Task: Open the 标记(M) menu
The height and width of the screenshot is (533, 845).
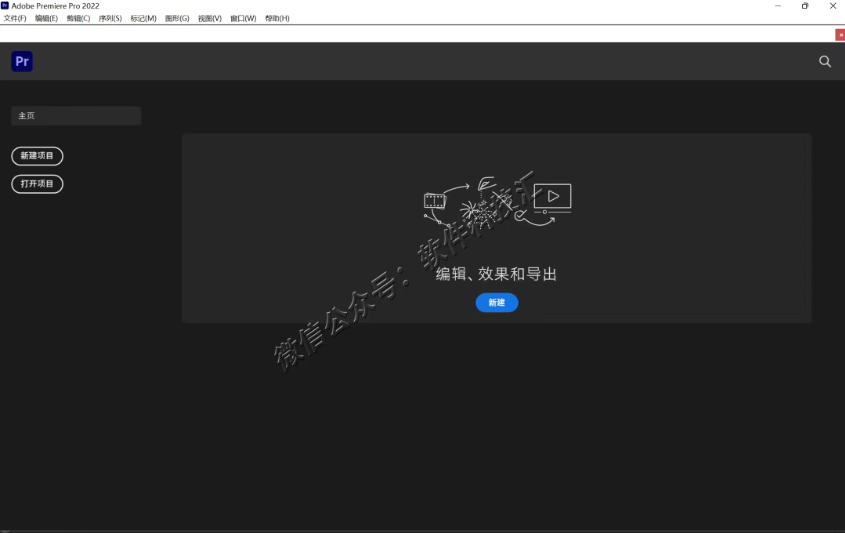Action: 143,18
